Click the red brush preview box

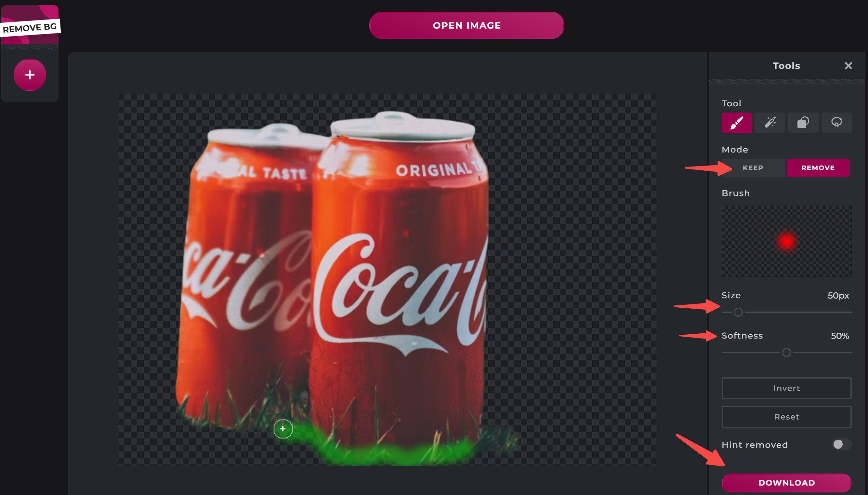(x=786, y=241)
